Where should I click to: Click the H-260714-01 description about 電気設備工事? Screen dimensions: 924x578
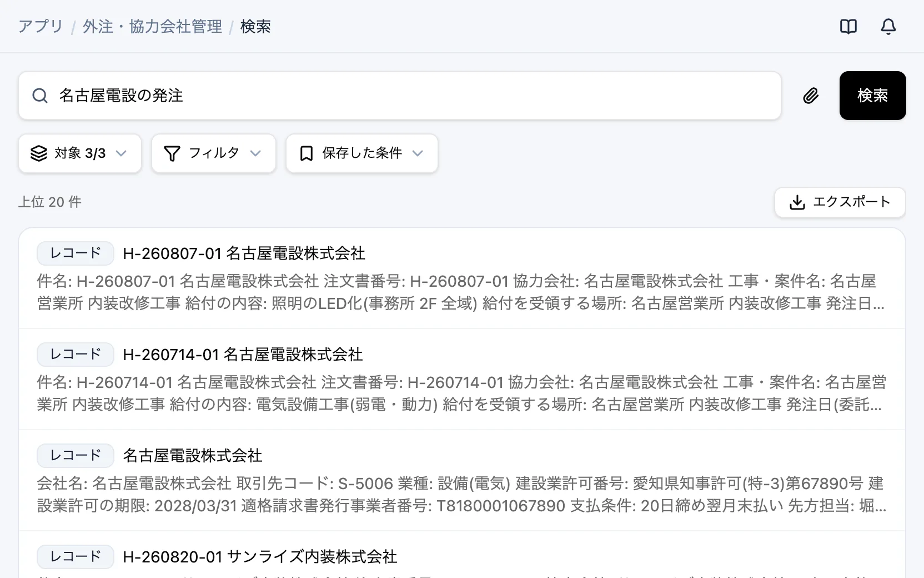(x=461, y=393)
